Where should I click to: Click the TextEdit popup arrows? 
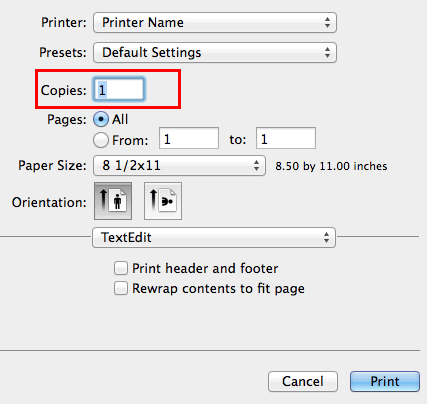(326, 238)
